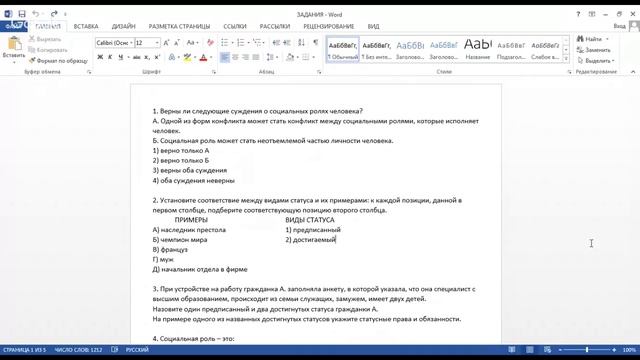Image resolution: width=640 pixels, height=360 pixels.
Task: Toggle strikethrough formatting
Action: 137,57
